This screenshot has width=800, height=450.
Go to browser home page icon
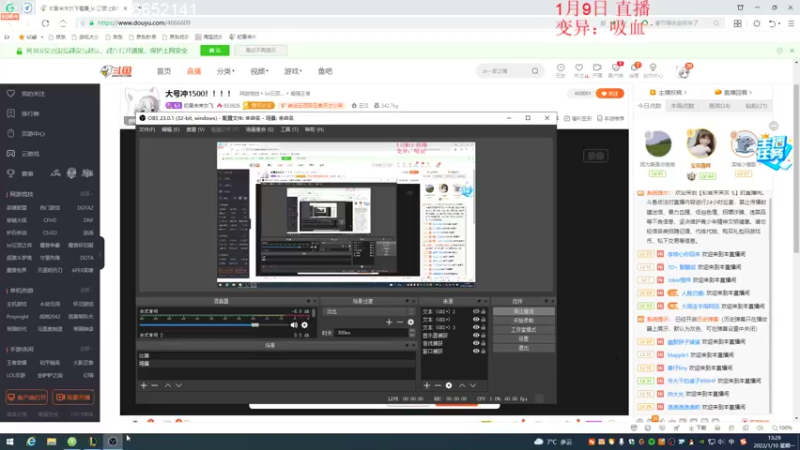(63, 23)
